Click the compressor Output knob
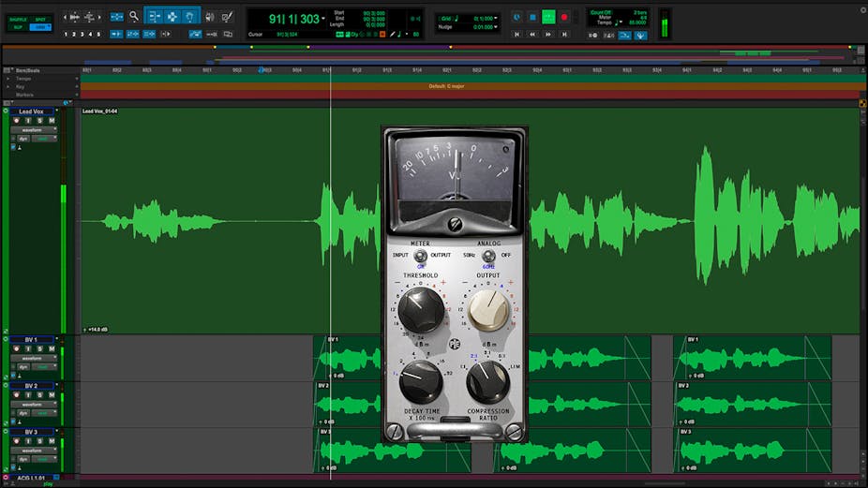The height and width of the screenshot is (488, 868). click(487, 310)
